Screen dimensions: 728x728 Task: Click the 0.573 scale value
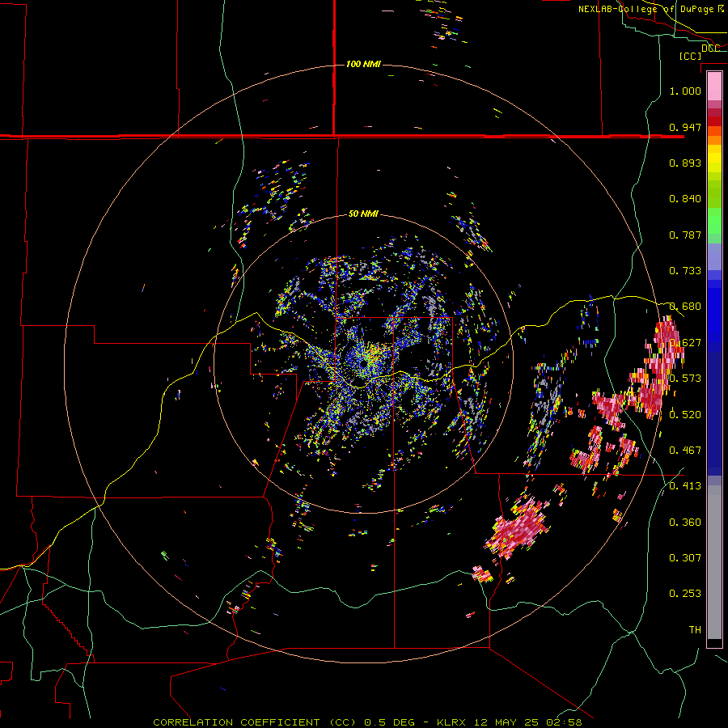click(685, 378)
